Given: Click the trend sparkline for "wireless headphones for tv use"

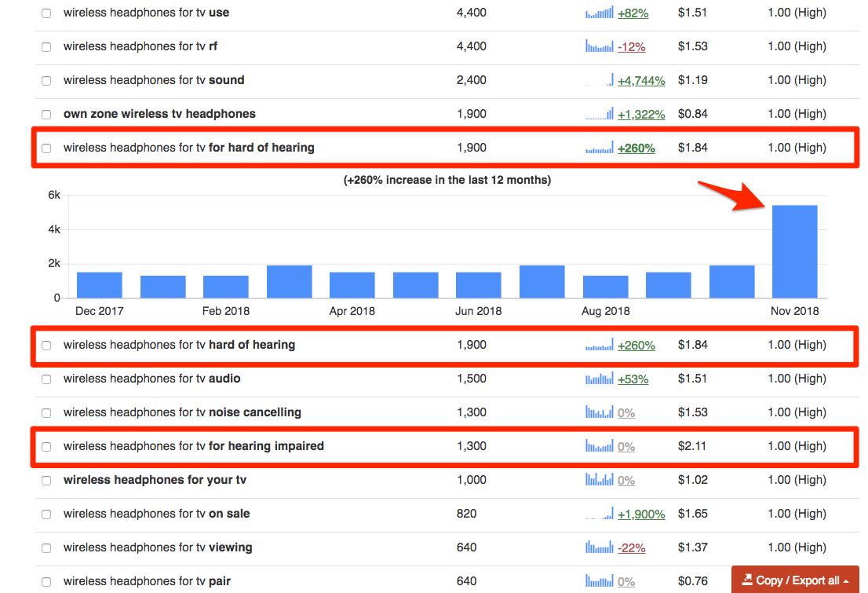Looking at the screenshot, I should click(x=598, y=13).
